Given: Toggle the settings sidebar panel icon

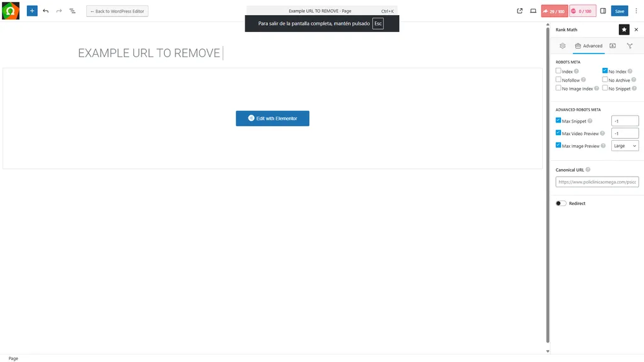Looking at the screenshot, I should coord(603,11).
